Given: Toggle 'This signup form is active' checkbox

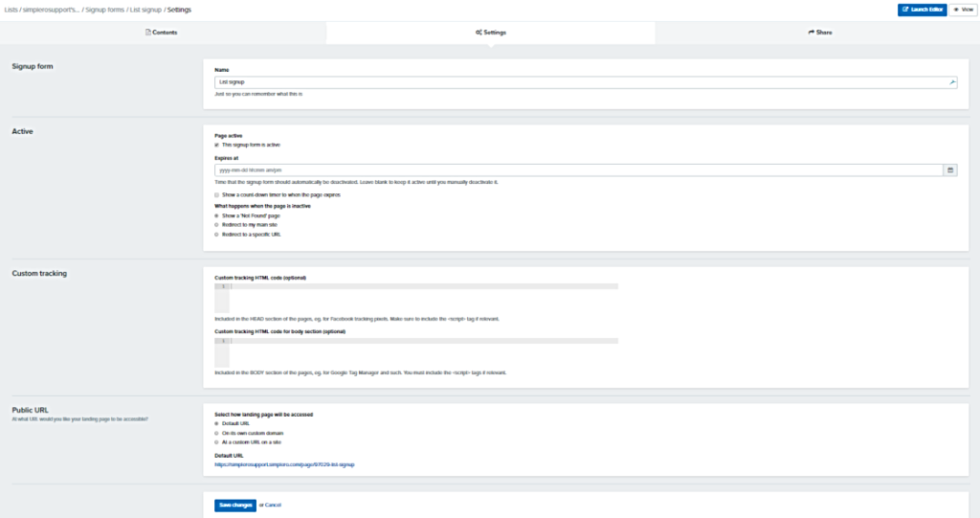Looking at the screenshot, I should 217,146.
